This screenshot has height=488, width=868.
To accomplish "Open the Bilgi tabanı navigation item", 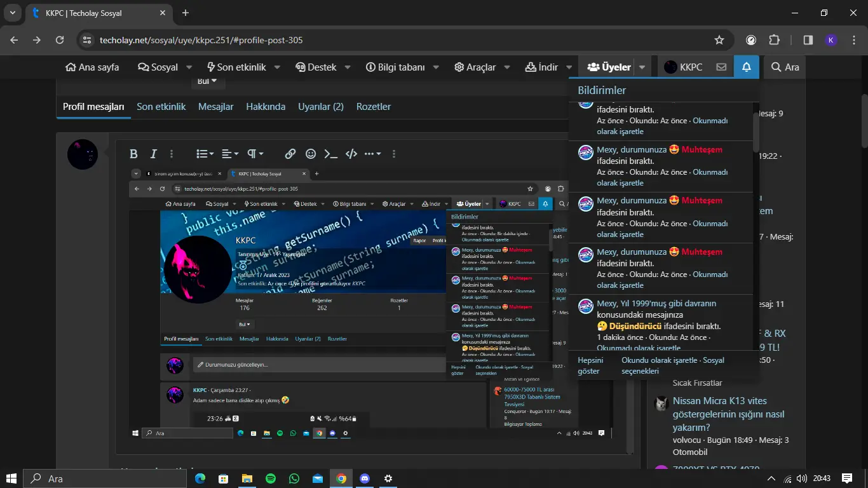I will pos(395,67).
